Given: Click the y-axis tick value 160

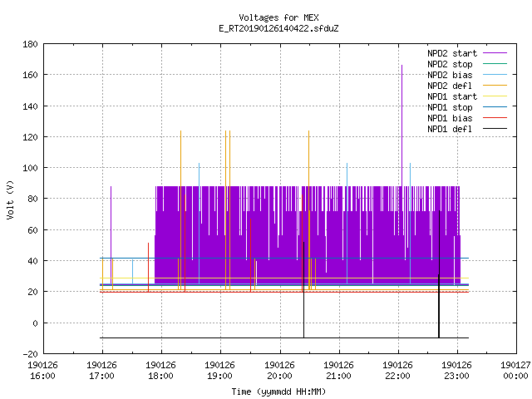Looking at the screenshot, I should pyautogui.click(x=30, y=75).
